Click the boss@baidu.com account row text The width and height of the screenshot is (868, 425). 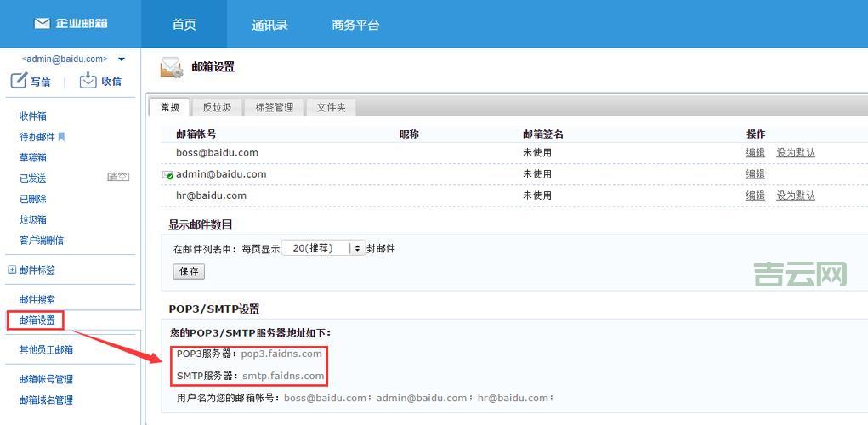point(217,152)
